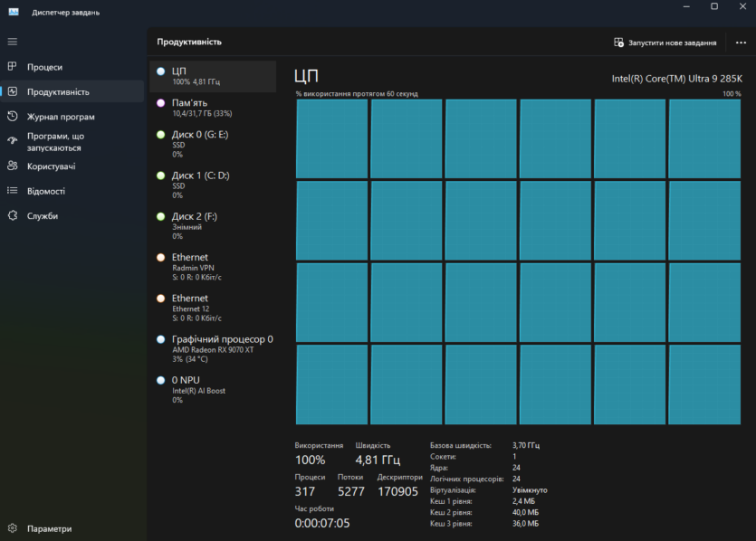Image resolution: width=756 pixels, height=541 pixels.
Task: Go to the Процеси page
Action: click(72, 67)
